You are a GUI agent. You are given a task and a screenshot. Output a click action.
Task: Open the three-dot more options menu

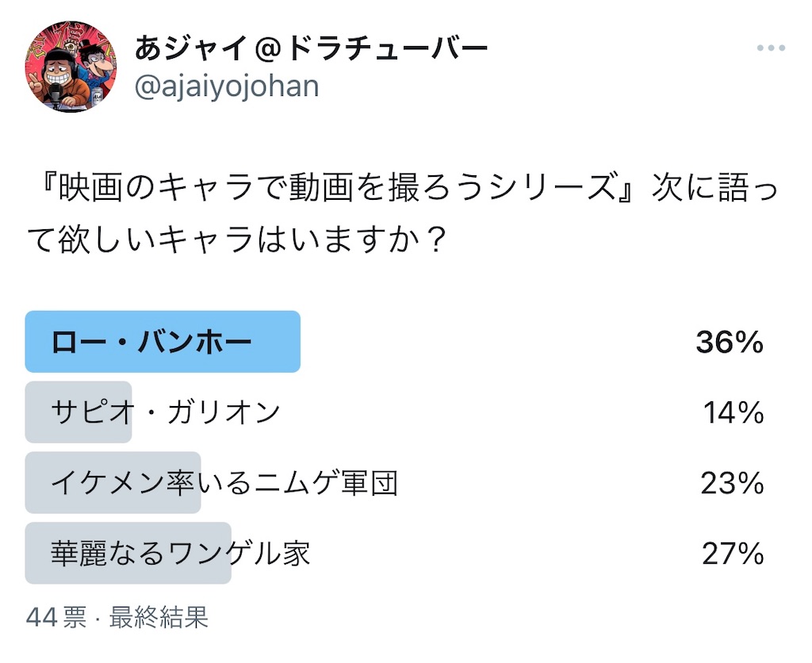point(771,48)
